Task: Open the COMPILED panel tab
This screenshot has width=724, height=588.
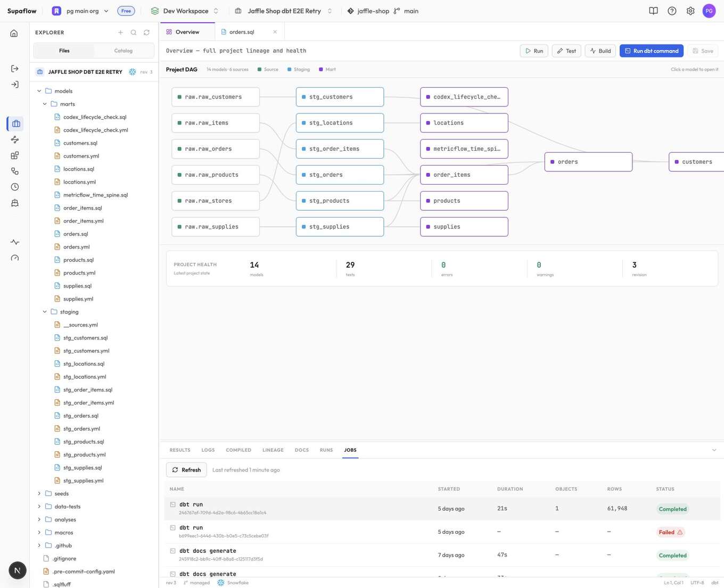Action: pos(238,450)
